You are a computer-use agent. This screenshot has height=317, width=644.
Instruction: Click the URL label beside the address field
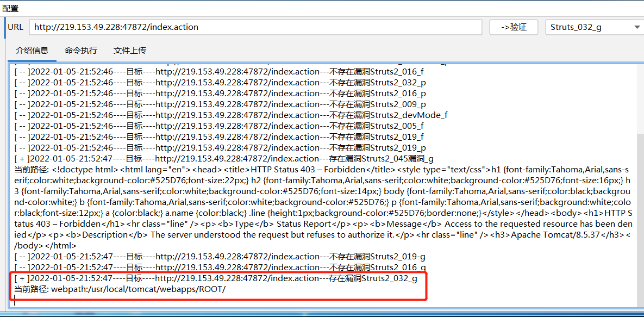click(15, 28)
